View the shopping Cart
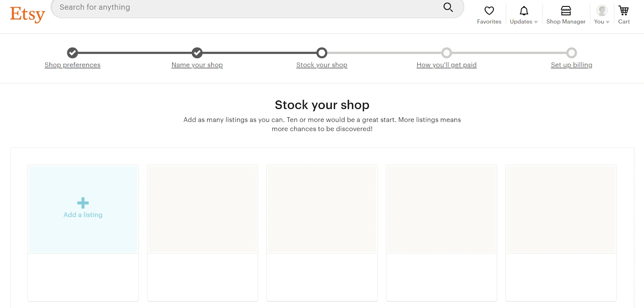 pyautogui.click(x=624, y=15)
